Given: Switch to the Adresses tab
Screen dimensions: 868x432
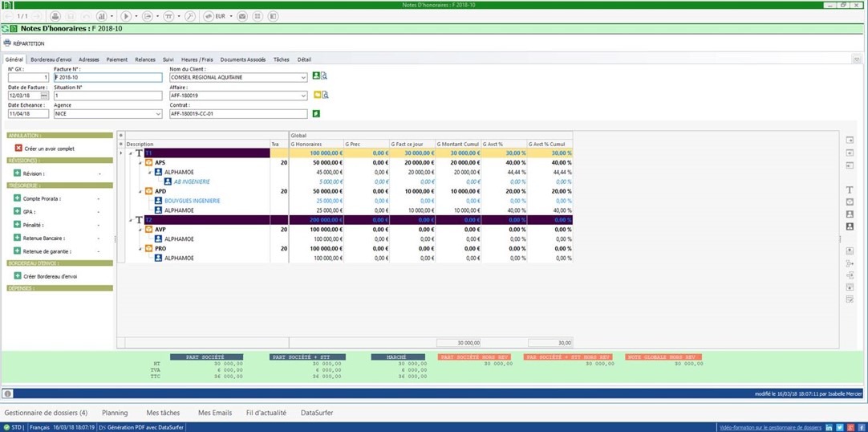Looking at the screenshot, I should click(x=88, y=59).
